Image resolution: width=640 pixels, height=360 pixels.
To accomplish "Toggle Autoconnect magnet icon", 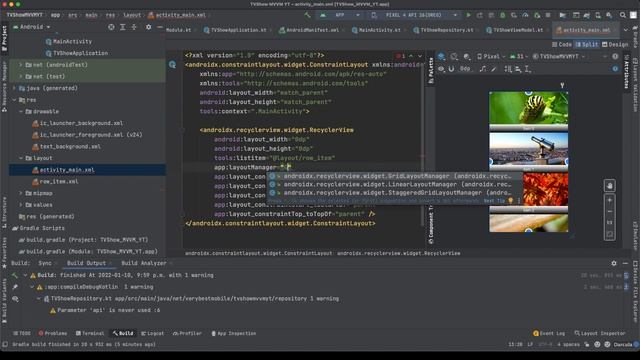I will click(x=451, y=69).
